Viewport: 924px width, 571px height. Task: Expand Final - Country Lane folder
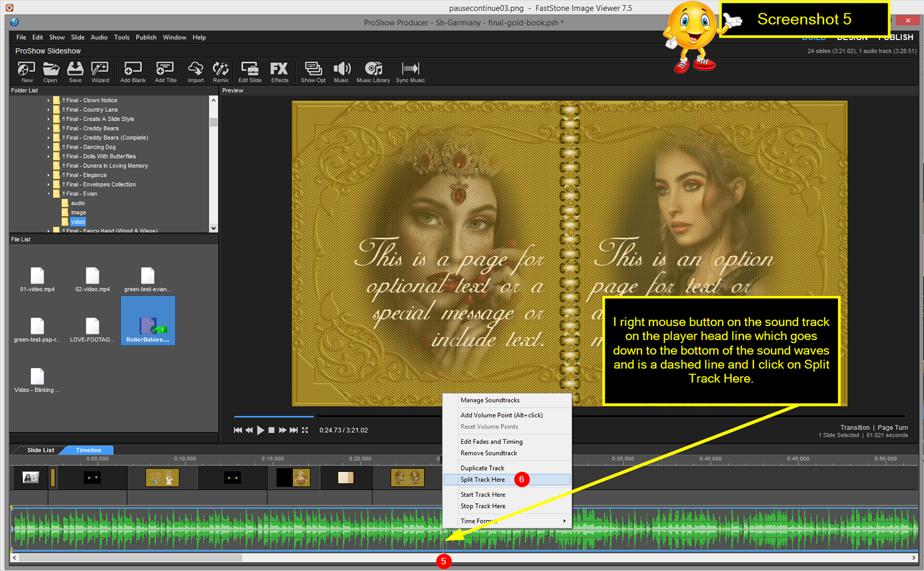tap(48, 110)
